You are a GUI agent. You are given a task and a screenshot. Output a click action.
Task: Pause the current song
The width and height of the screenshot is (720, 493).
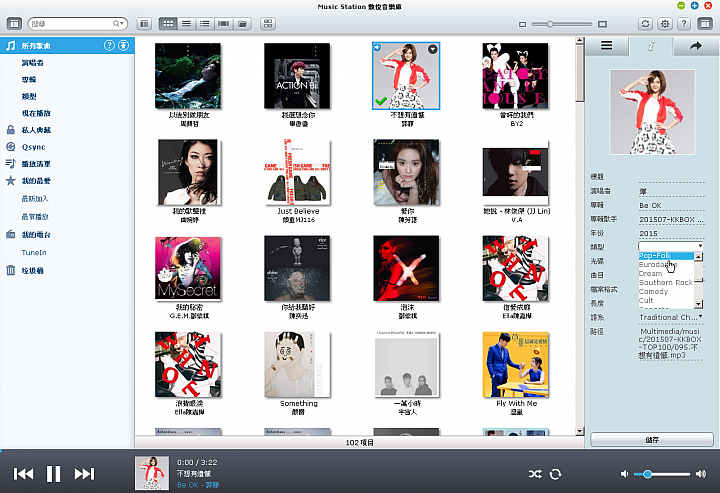pos(53,474)
